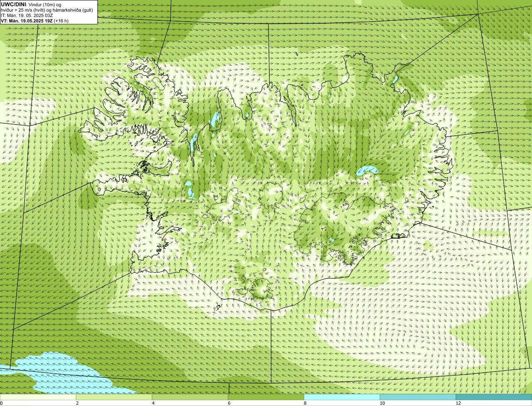Click the 10–12 m/s teal legend segment

coord(418,397)
